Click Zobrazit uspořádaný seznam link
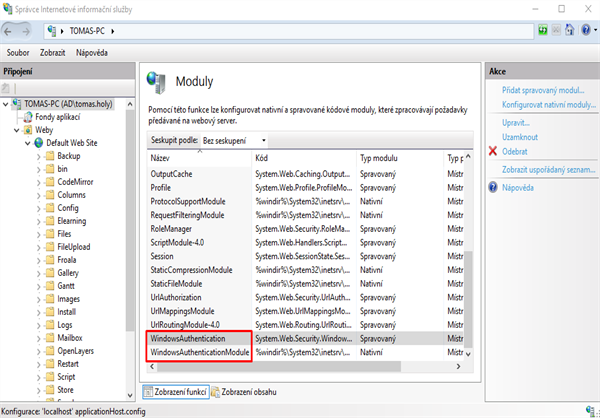600x418 pixels. 548,170
